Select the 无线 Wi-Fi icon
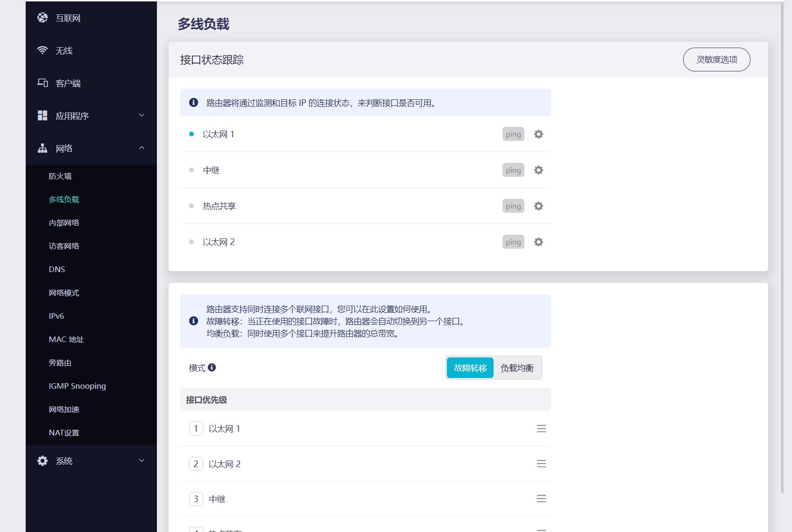Viewport: 792px width, 532px height. [43, 50]
